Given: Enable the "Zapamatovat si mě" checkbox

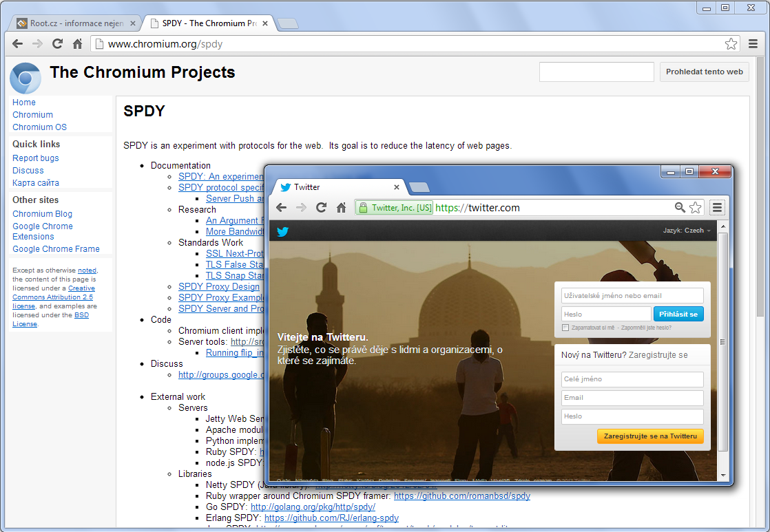Looking at the screenshot, I should (565, 327).
